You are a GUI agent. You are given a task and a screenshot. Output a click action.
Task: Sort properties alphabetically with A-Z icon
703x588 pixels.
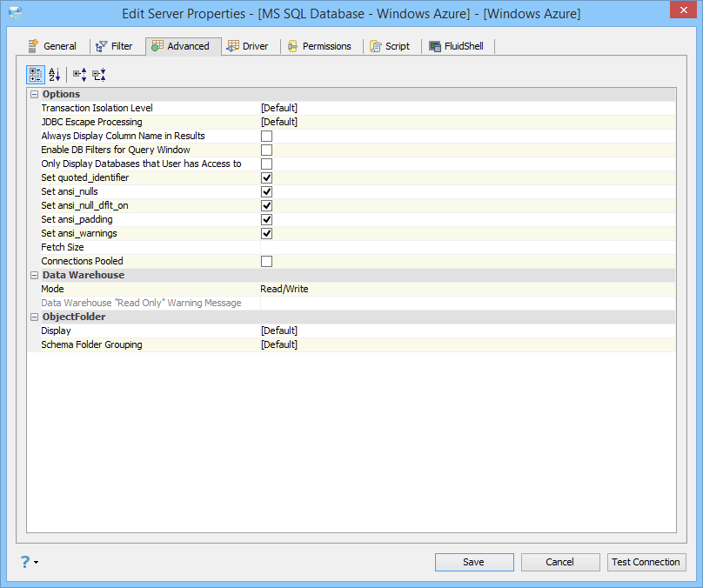click(x=54, y=75)
